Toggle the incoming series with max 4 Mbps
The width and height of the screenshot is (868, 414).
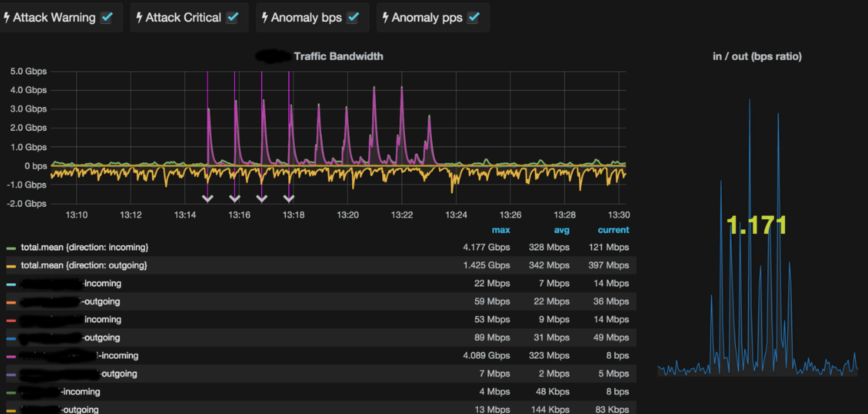[x=60, y=392]
